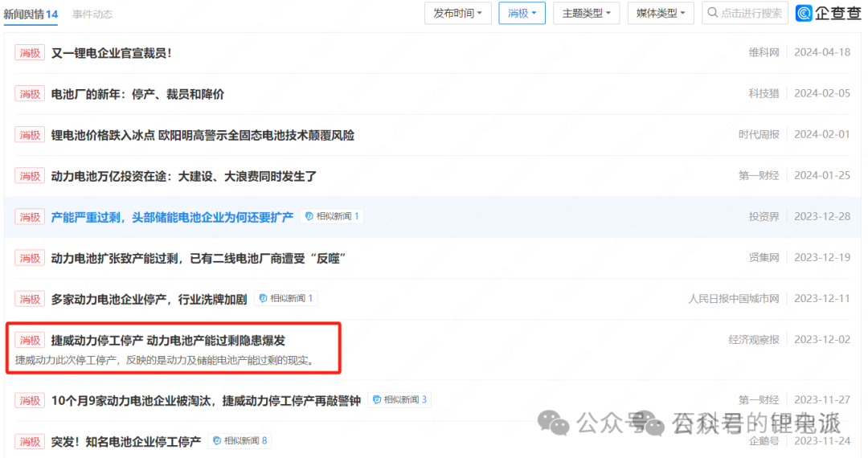
Task: Click the 企查查 logo icon
Action: tap(805, 13)
